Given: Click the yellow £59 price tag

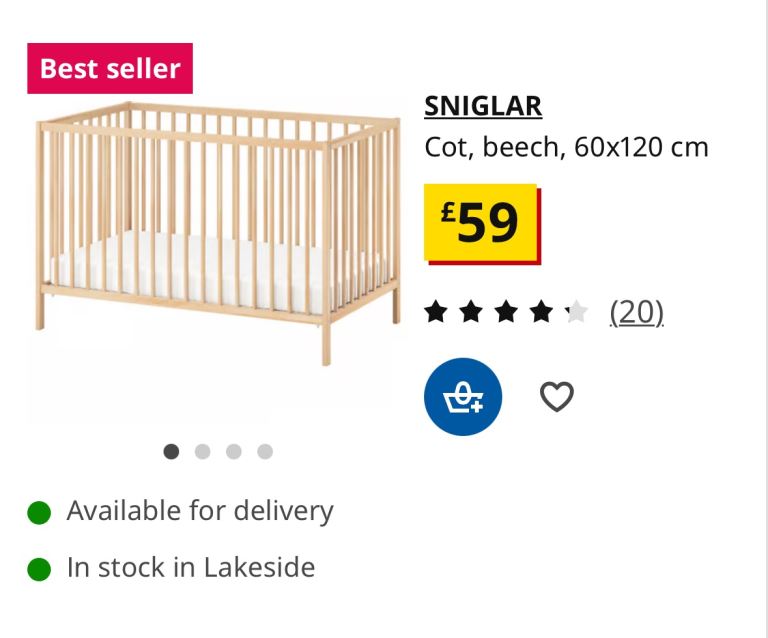Looking at the screenshot, I should (x=481, y=222).
